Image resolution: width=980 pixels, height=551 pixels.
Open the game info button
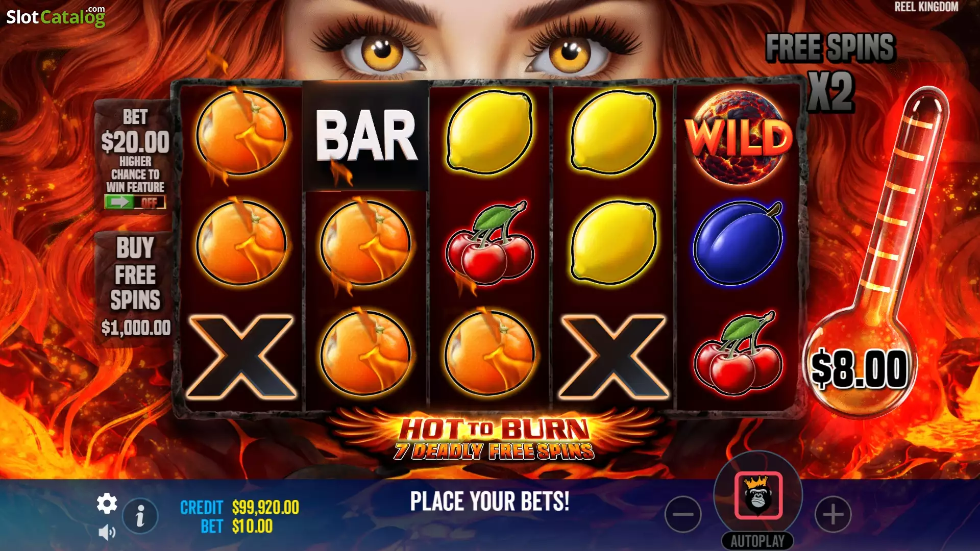coord(140,515)
